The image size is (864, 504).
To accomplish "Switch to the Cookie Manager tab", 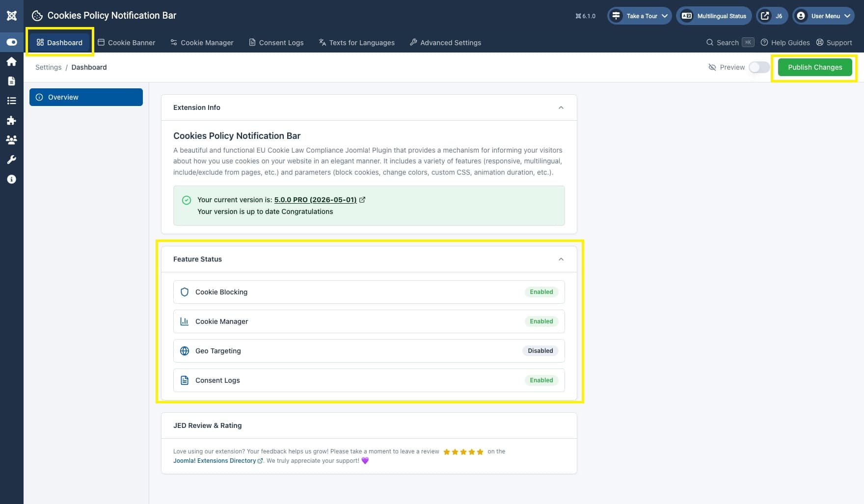I will pos(202,42).
